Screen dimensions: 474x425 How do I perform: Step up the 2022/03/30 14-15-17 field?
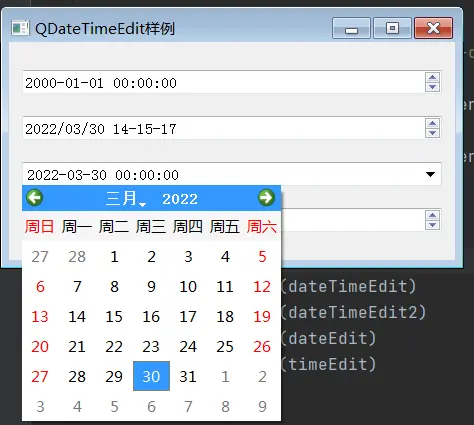point(433,123)
